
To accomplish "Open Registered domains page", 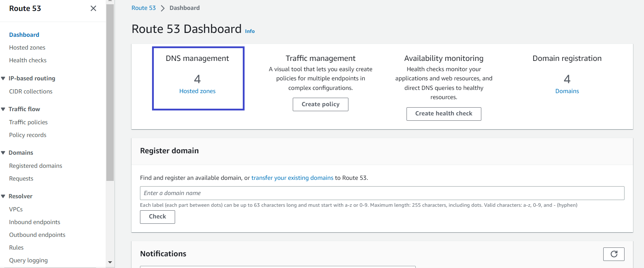I will pyautogui.click(x=35, y=166).
